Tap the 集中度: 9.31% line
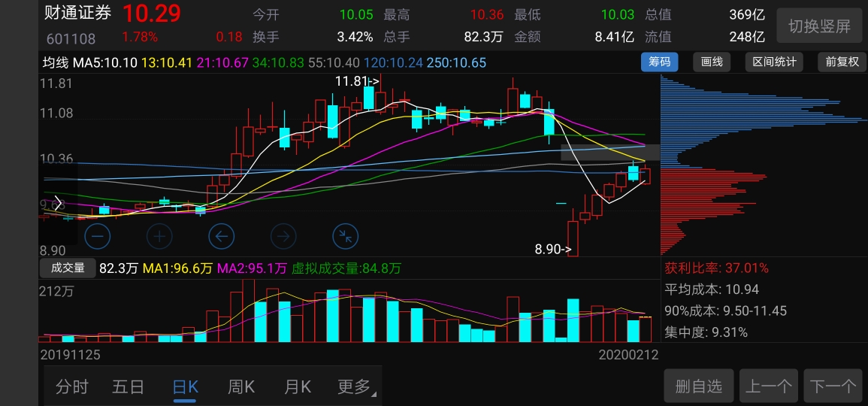868x406 pixels. [x=706, y=332]
